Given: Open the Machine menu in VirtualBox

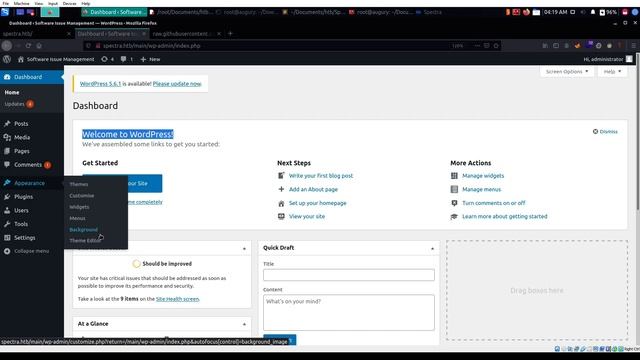Looking at the screenshot, I should click(21, 3).
